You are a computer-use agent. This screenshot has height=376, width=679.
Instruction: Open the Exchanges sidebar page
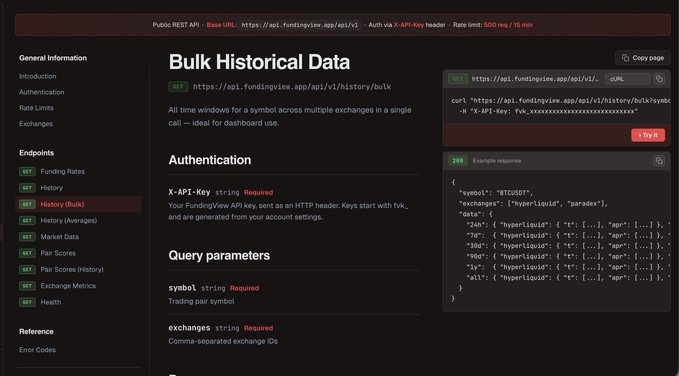tap(36, 124)
